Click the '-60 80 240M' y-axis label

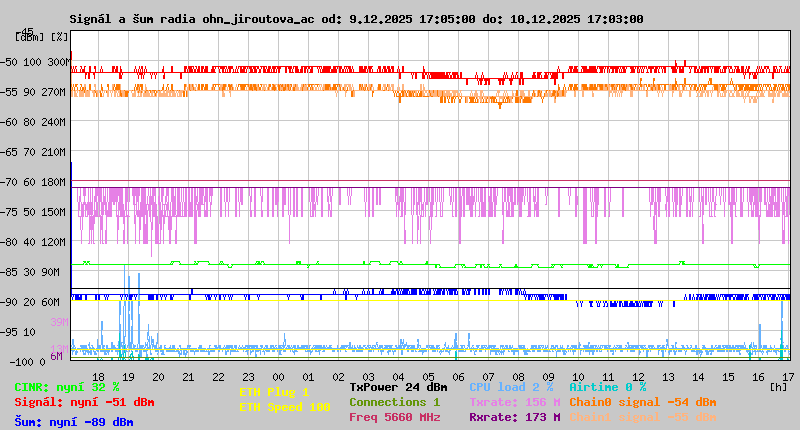click(33, 122)
